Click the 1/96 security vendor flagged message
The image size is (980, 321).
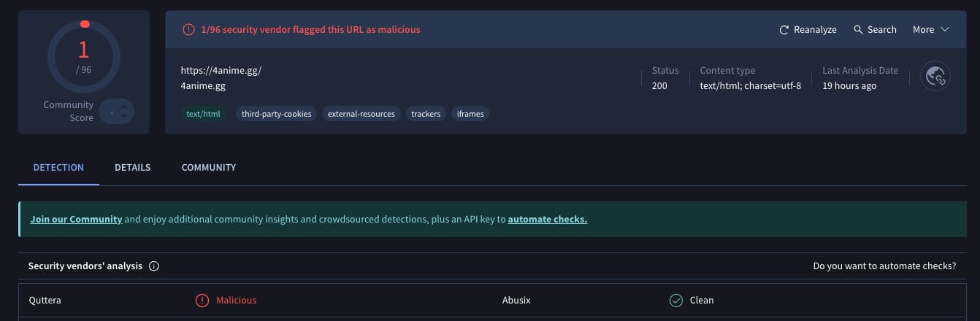point(310,30)
